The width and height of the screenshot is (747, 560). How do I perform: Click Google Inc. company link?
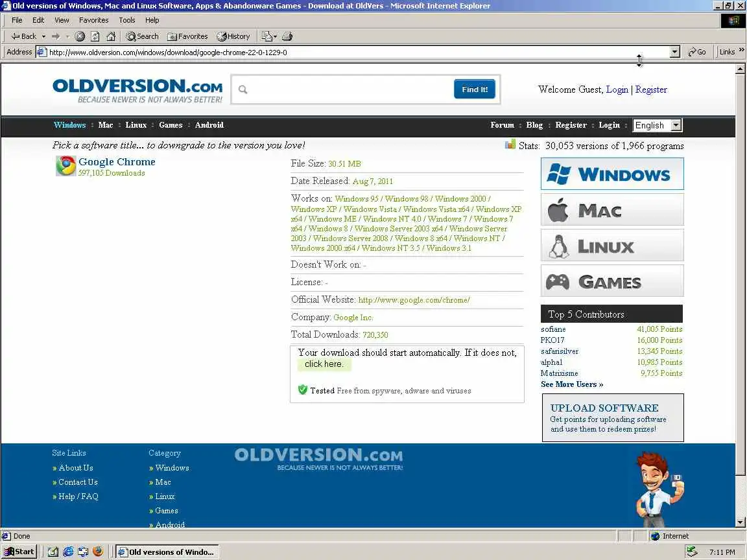coord(353,318)
